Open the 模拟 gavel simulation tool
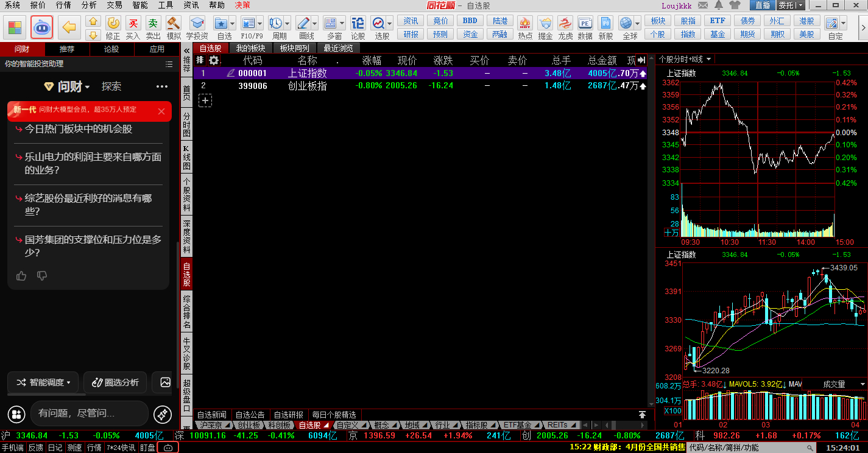The width and height of the screenshot is (868, 453). tap(174, 24)
